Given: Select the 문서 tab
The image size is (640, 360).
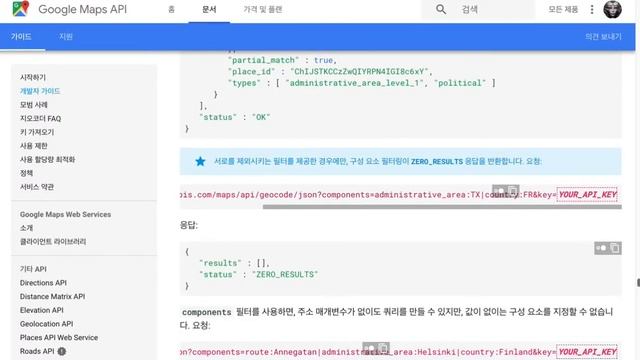Looking at the screenshot, I should (209, 9).
